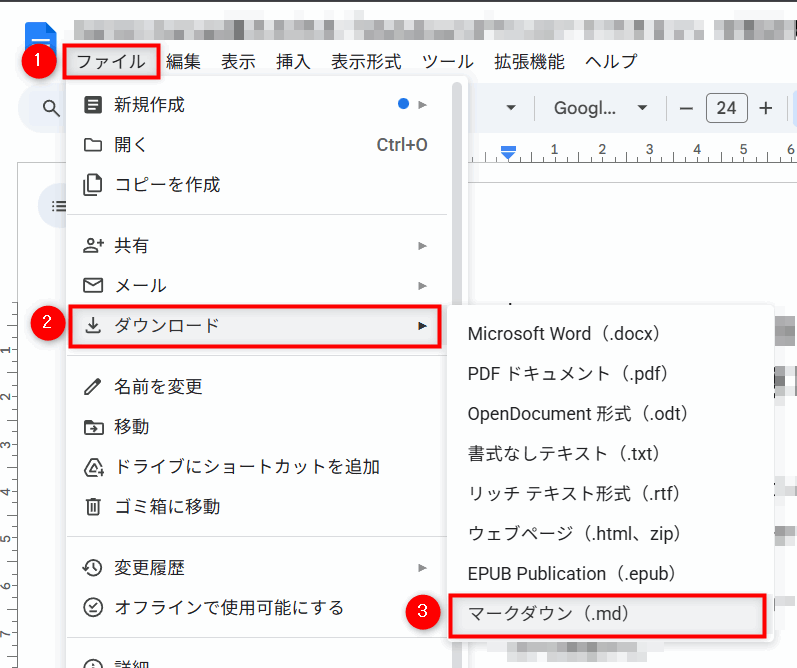Click the trash icon for ゴミ箱に移動

coord(93,507)
